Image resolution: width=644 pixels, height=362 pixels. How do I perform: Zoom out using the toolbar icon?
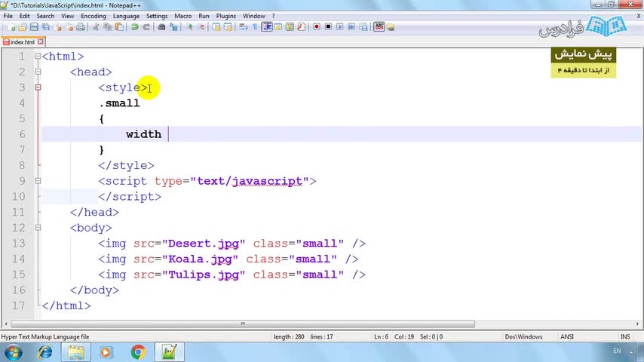click(201, 27)
